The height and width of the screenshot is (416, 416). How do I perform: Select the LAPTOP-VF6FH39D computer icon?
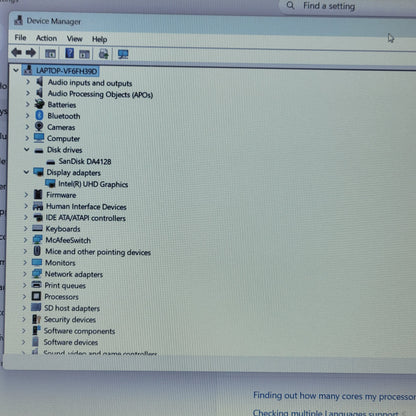[x=28, y=70]
